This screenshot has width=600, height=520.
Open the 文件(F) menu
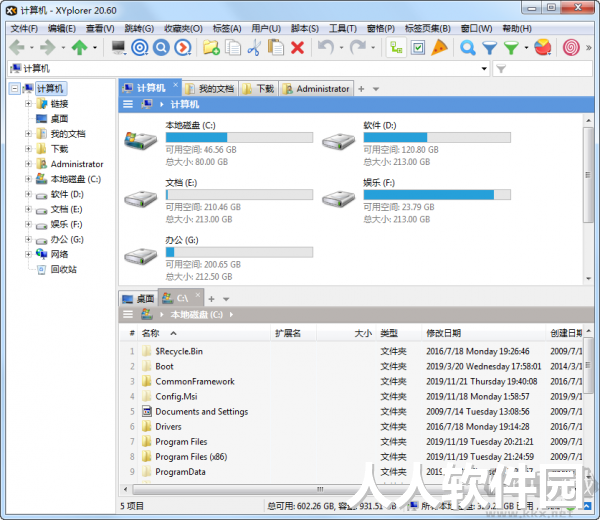tap(24, 29)
